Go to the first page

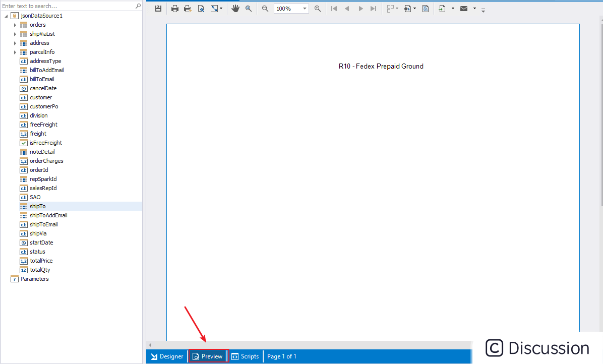click(334, 9)
